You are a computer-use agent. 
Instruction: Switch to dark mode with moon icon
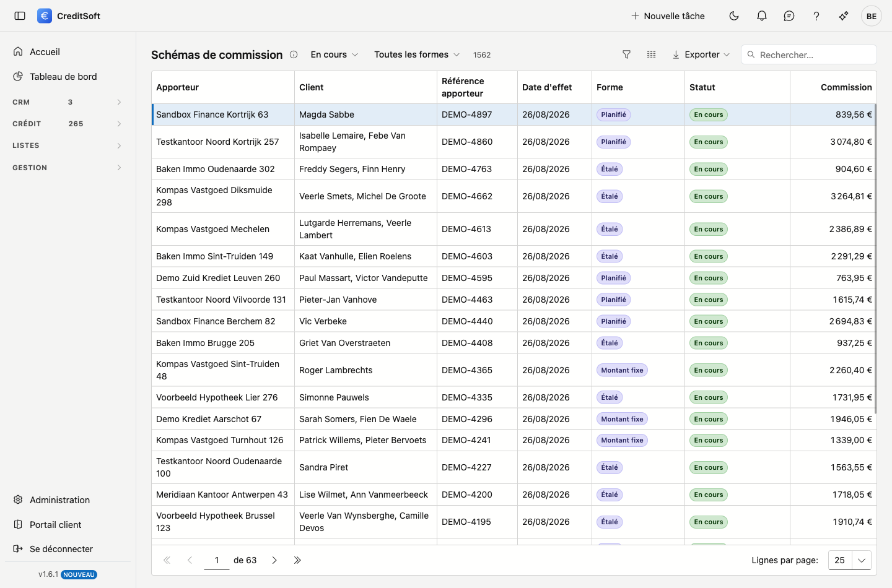click(734, 16)
